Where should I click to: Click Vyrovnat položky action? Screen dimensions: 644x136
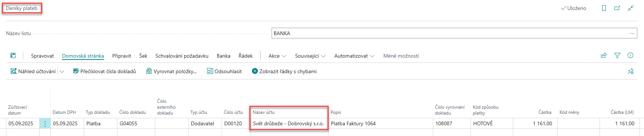click(172, 71)
